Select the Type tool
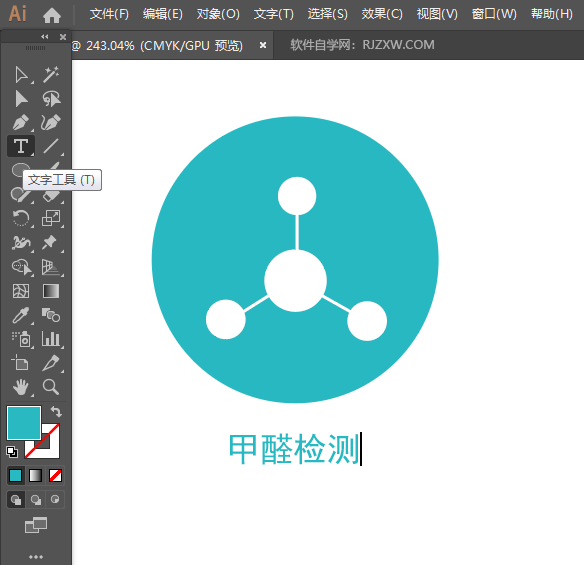This screenshot has width=584, height=565. click(21, 146)
